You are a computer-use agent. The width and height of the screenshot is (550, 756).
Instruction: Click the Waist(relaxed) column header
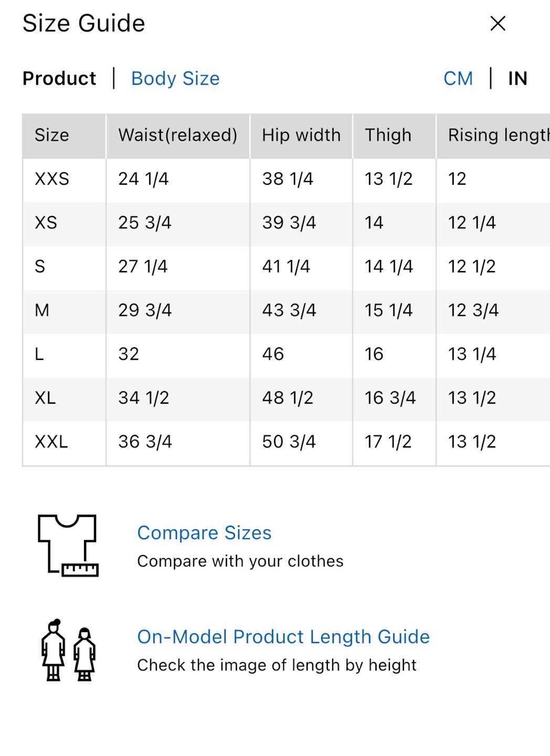pos(178,135)
